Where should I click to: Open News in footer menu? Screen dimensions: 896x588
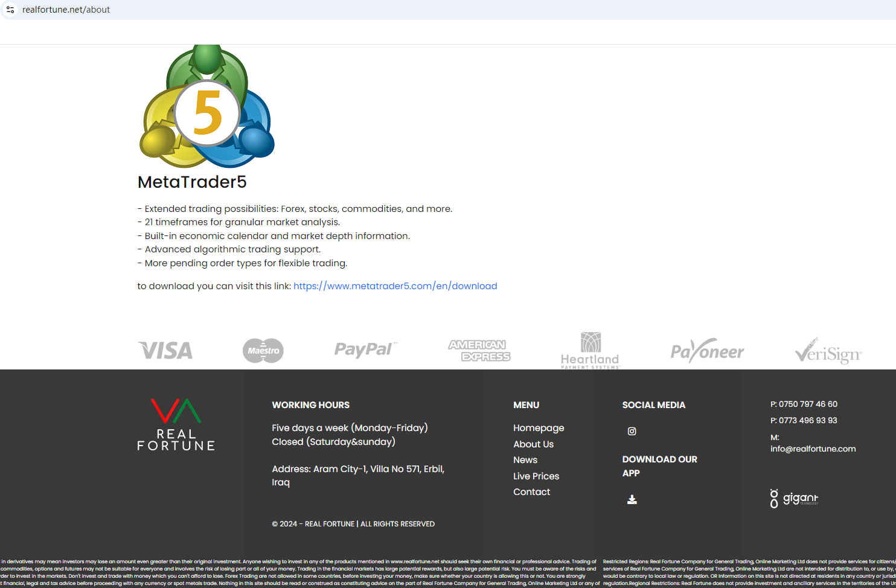click(x=525, y=460)
